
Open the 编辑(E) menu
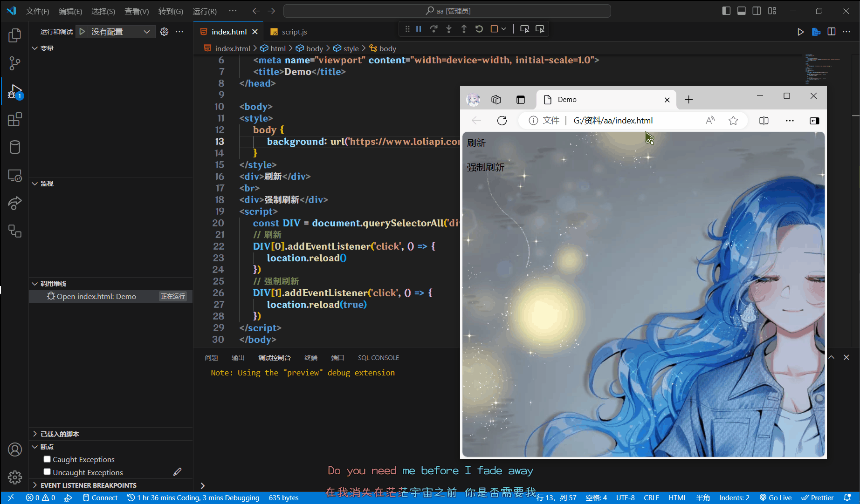click(70, 11)
